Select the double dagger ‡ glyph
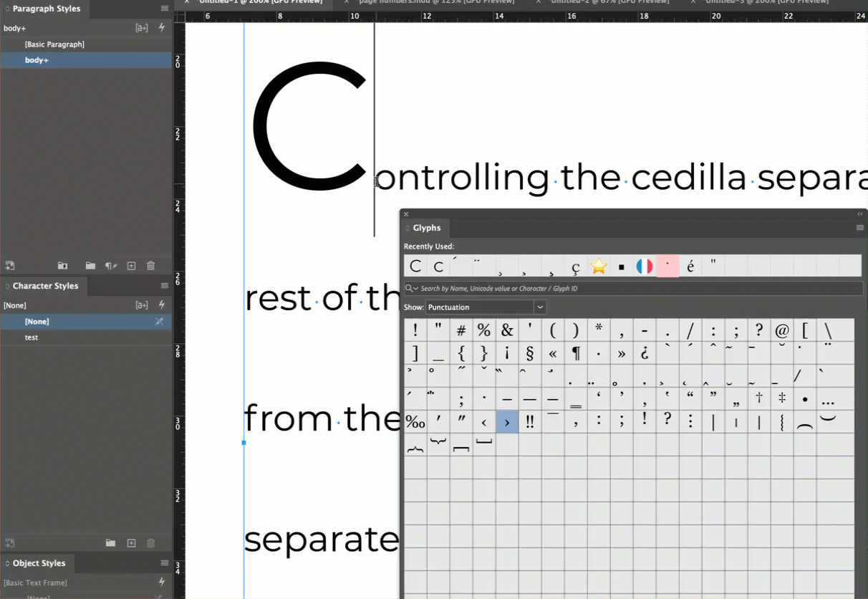Image resolution: width=868 pixels, height=599 pixels. click(782, 399)
